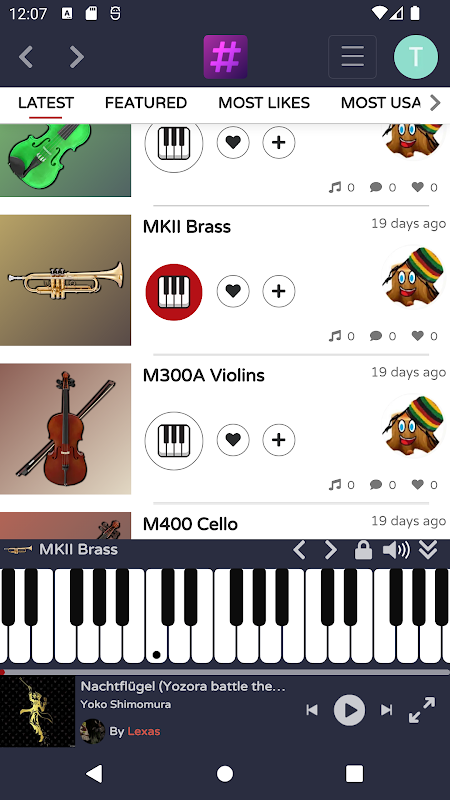Switch to the MOST LIKES tab
This screenshot has height=800, width=450.
264,103
